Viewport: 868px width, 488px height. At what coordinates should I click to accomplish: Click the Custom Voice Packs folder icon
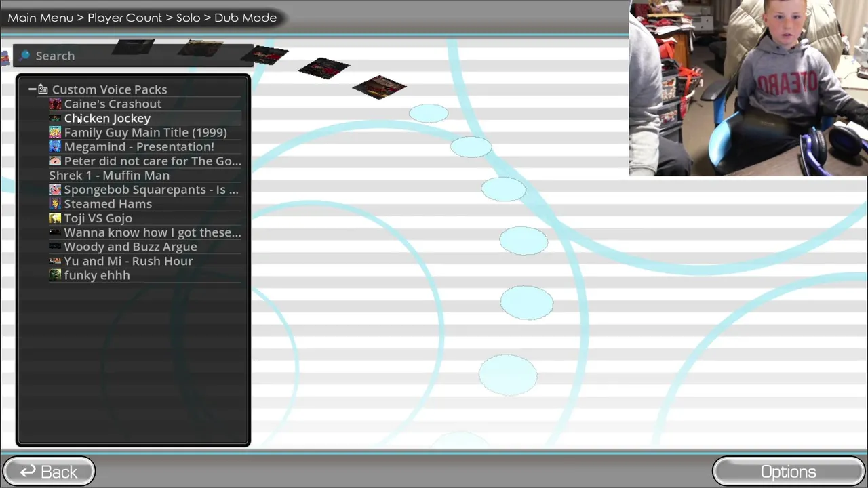point(43,89)
